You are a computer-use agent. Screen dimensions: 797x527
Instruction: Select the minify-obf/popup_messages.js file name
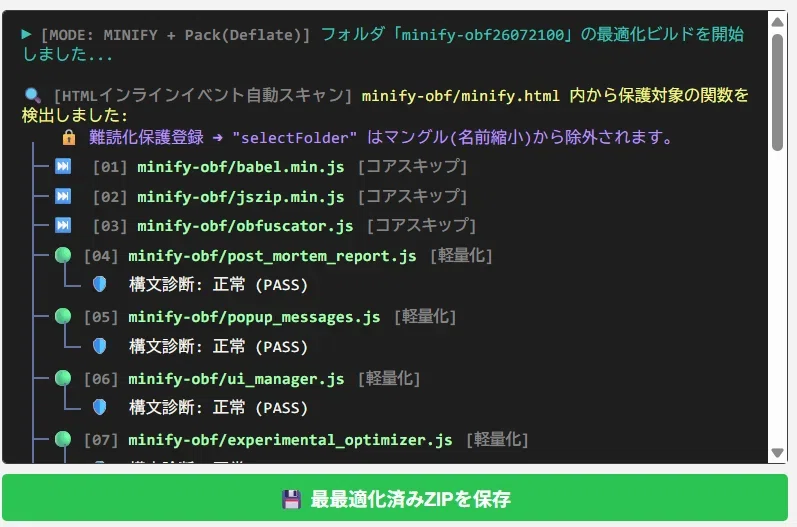coord(254,318)
